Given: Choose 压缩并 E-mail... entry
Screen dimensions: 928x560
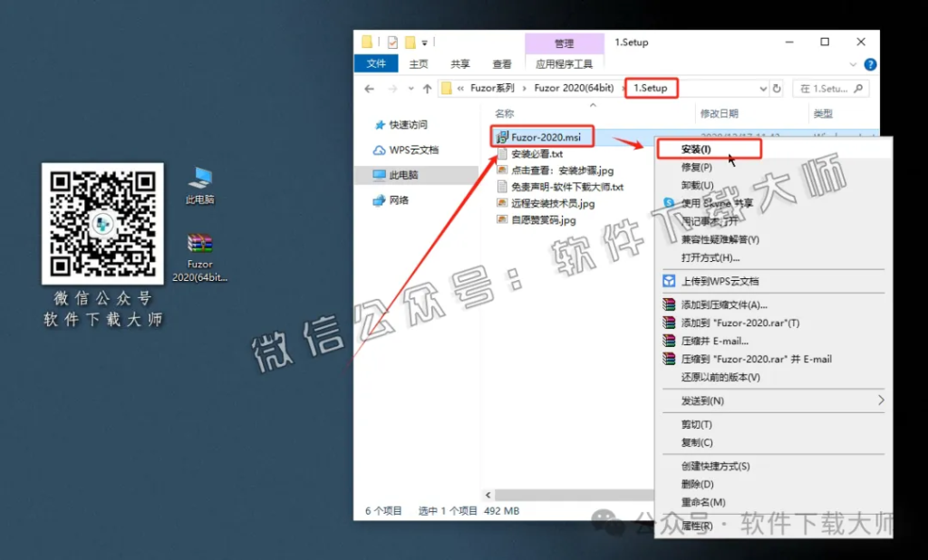Looking at the screenshot, I should click(x=714, y=341).
